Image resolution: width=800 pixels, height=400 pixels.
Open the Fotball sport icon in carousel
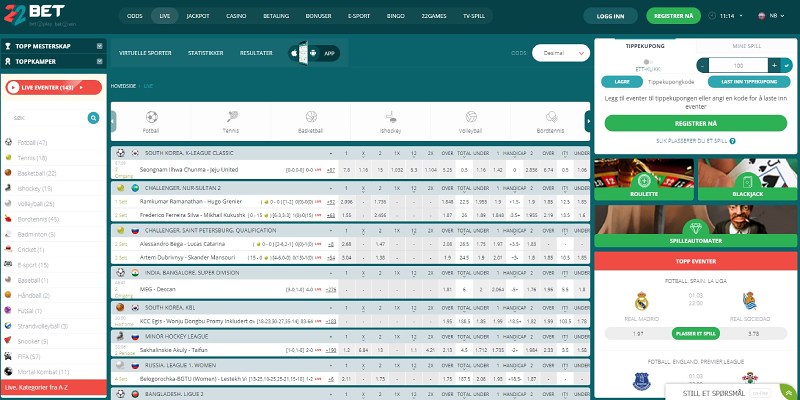coord(152,117)
